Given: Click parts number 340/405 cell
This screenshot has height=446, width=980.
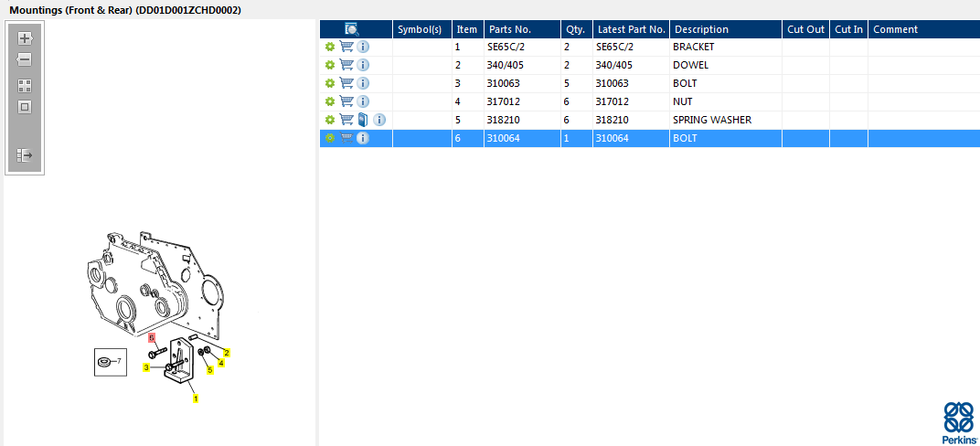Looking at the screenshot, I should tap(522, 65).
